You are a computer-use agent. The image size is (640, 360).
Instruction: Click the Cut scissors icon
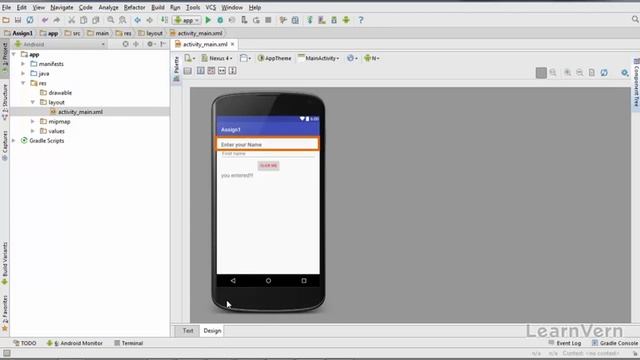pyautogui.click(x=71, y=20)
